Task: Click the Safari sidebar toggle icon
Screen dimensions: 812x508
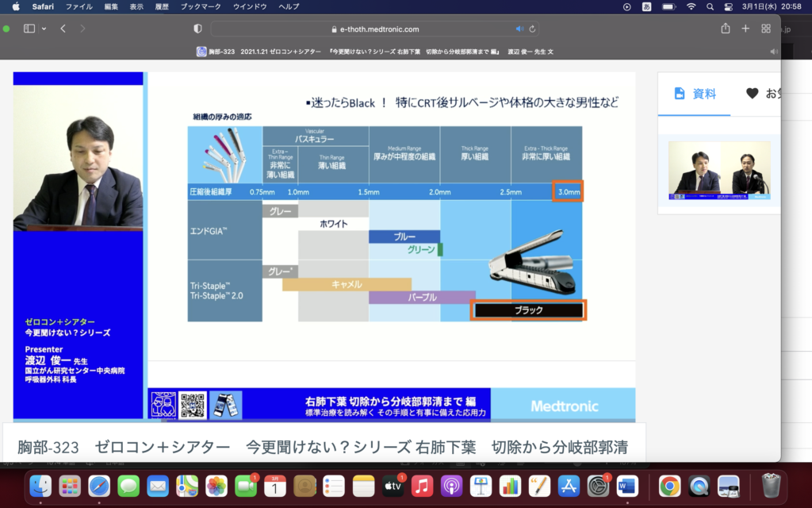Action: pyautogui.click(x=29, y=29)
